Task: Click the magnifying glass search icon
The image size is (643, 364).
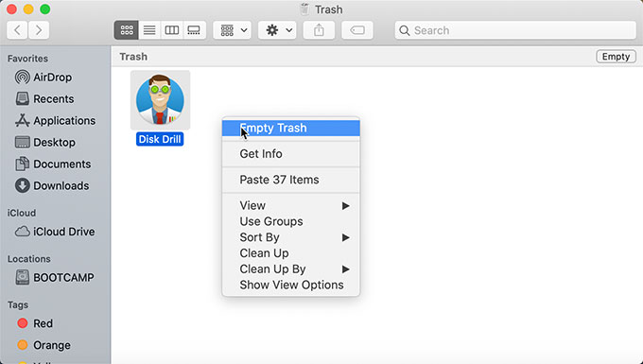Action: click(405, 30)
